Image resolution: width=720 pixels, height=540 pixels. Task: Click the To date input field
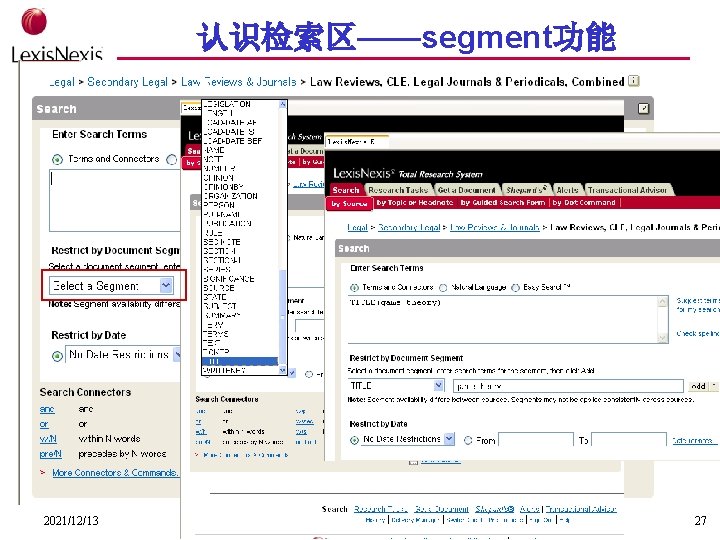click(x=629, y=440)
